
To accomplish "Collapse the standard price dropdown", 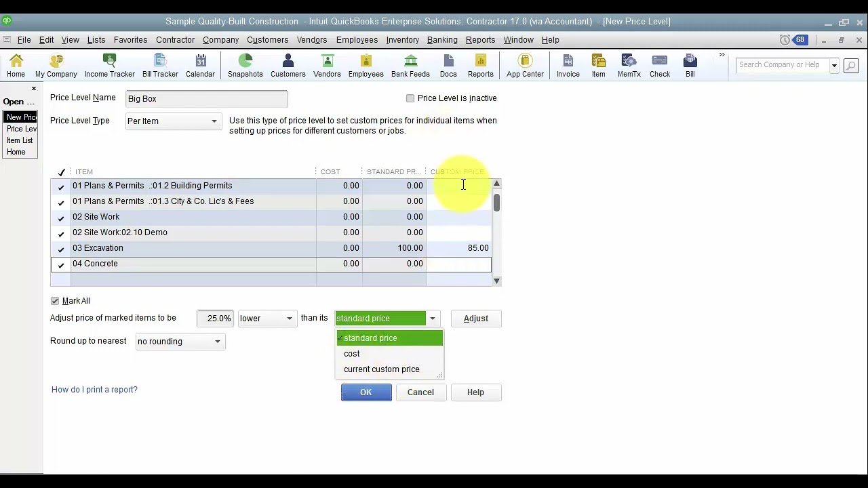I will (x=432, y=319).
